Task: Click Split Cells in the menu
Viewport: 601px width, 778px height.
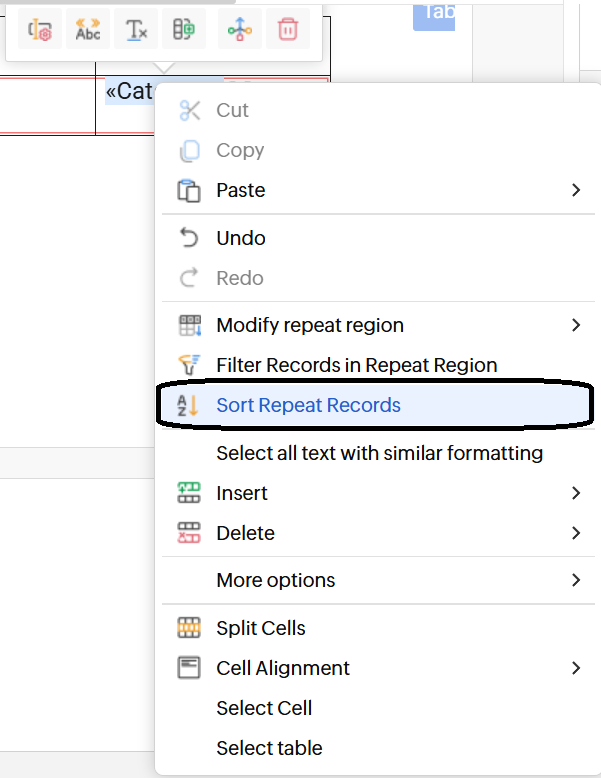Action: coord(260,628)
